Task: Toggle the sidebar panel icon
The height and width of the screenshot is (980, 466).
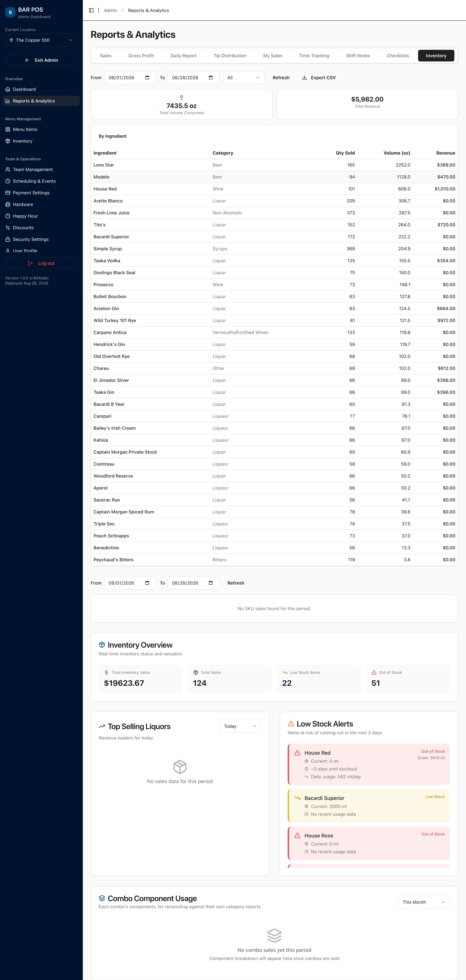Action: coord(91,10)
